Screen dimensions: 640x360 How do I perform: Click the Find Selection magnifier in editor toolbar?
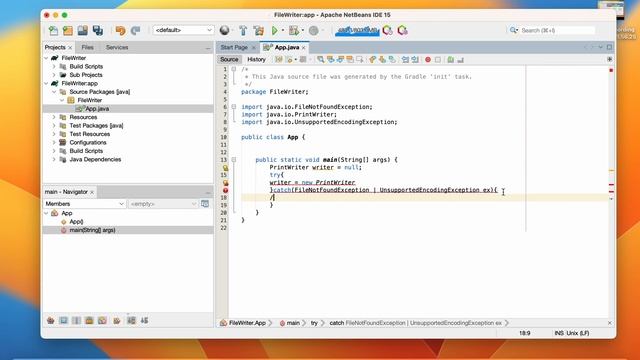click(321, 60)
